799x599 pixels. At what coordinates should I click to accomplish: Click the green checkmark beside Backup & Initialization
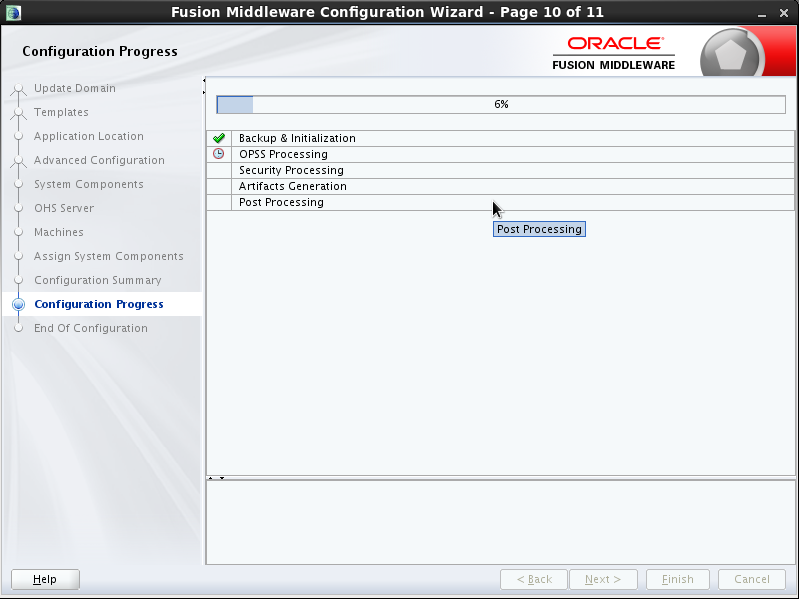[219, 138]
